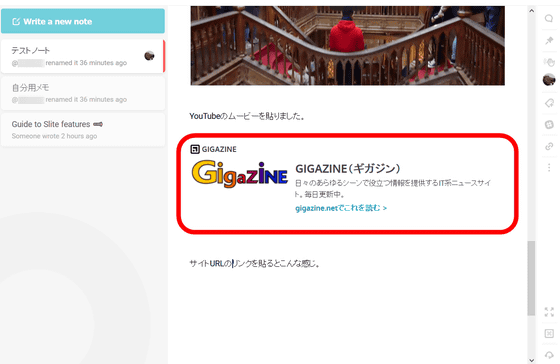Open the テストノート note
This screenshot has width=560, height=364.
[83, 56]
